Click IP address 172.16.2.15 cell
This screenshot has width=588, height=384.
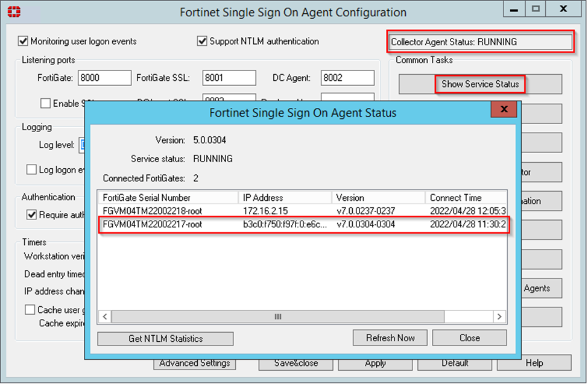pyautogui.click(x=265, y=211)
